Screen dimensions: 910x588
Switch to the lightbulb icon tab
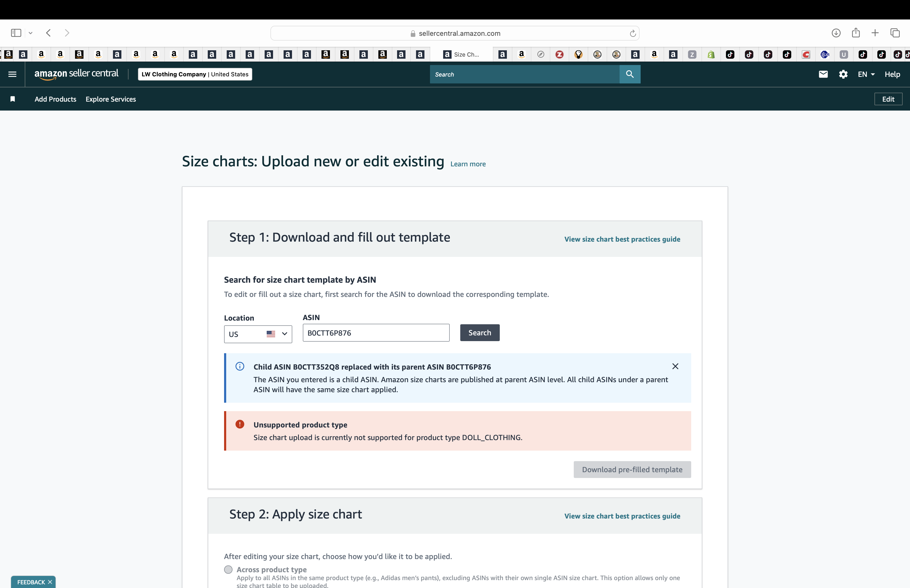click(578, 54)
